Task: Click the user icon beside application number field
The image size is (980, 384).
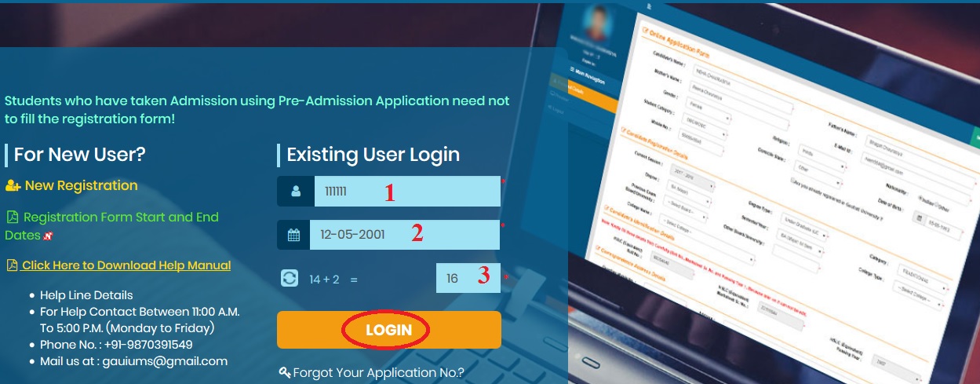Action: [295, 192]
